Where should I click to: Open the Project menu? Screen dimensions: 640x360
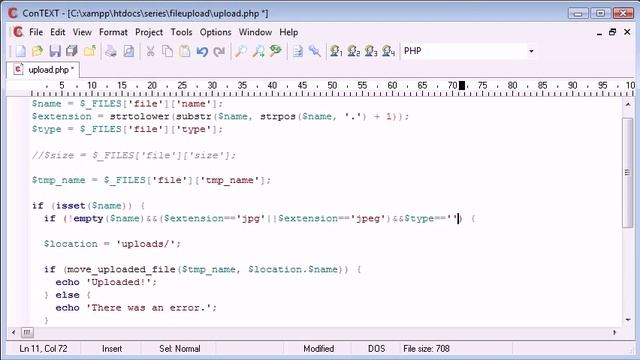coord(149,32)
